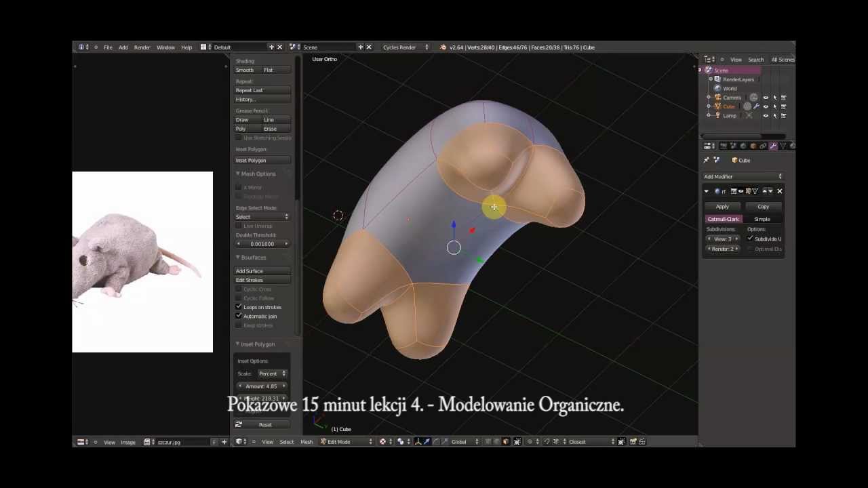Open the Add Modifier dropdown
The width and height of the screenshot is (868, 488).
click(x=743, y=177)
